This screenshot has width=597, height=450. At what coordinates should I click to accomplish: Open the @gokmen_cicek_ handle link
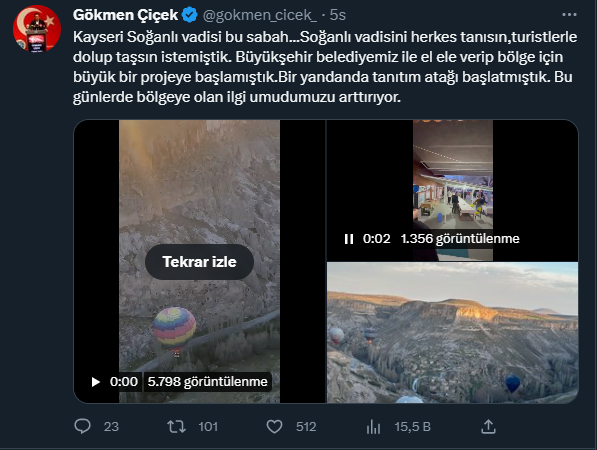260,15
